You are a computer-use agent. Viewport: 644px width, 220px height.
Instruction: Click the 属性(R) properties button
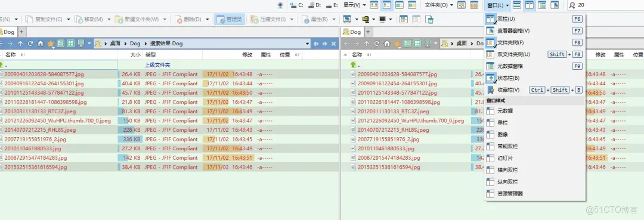click(x=315, y=19)
